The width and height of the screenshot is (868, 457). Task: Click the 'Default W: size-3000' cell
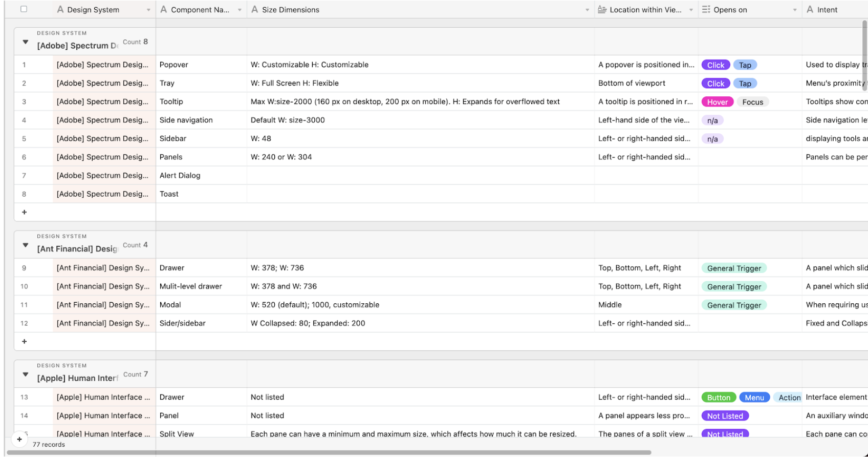[421, 120]
